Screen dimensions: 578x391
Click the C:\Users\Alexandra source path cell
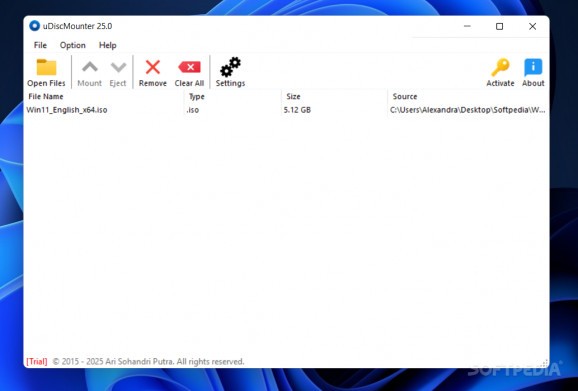[x=467, y=110]
